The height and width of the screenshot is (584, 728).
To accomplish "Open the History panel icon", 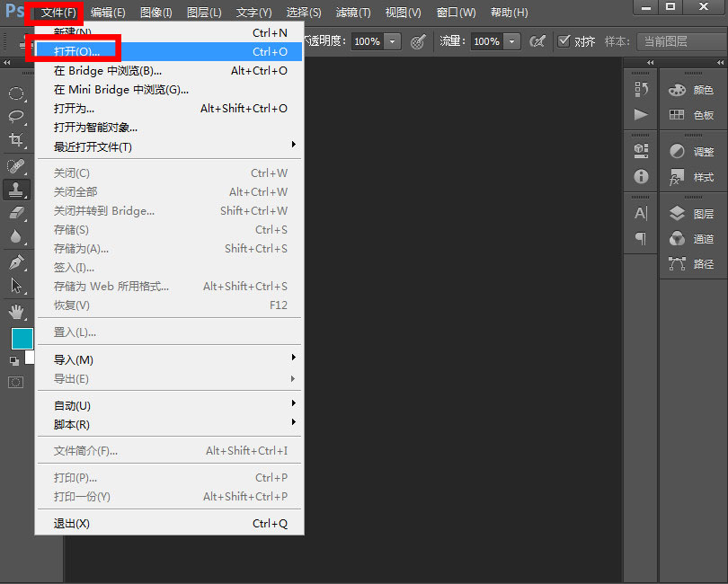I will [641, 89].
